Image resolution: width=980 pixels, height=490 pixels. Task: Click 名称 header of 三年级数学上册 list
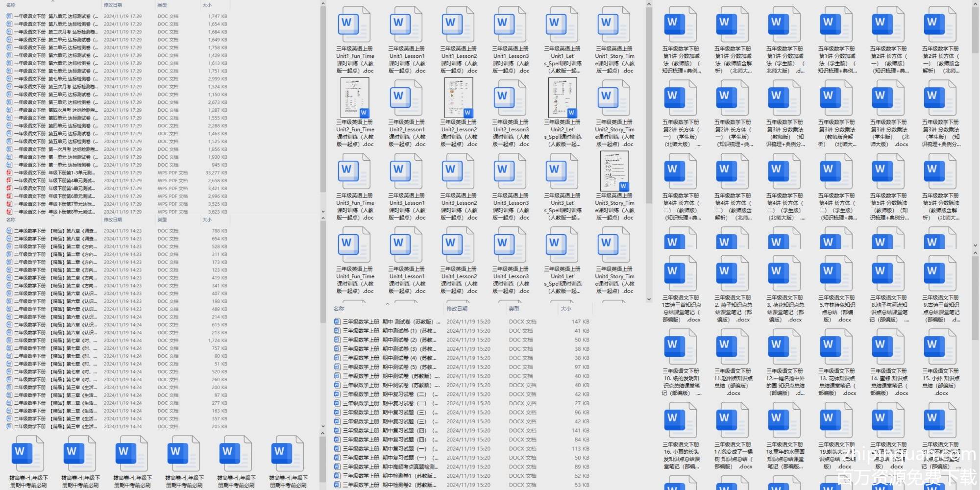tap(339, 309)
